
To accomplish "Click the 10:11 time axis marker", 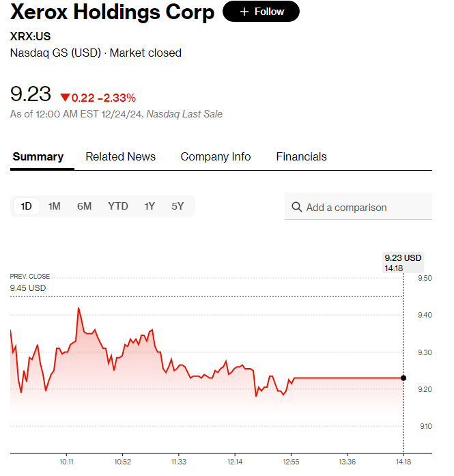I will pyautogui.click(x=66, y=462).
